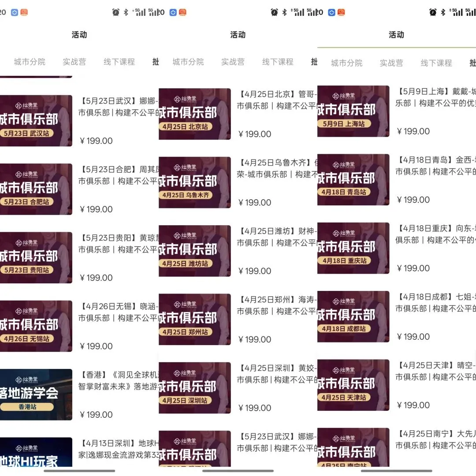Image resolution: width=476 pixels, height=476 pixels.
Task: Tap the Bluetooth icon in the left screenshot
Action: (x=126, y=12)
